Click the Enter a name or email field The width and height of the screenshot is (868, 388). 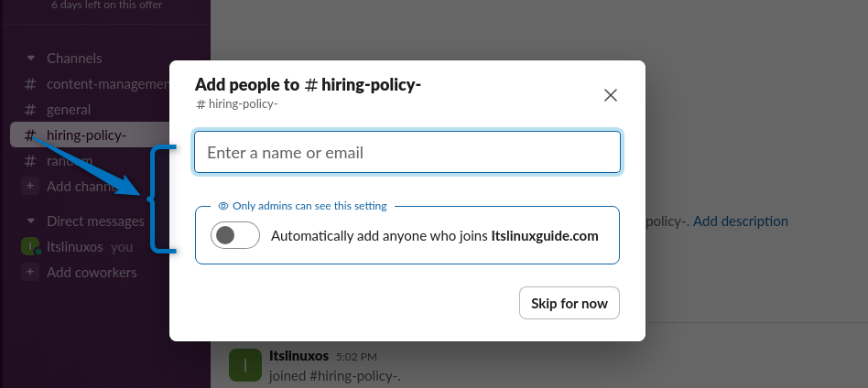pyautogui.click(x=407, y=153)
